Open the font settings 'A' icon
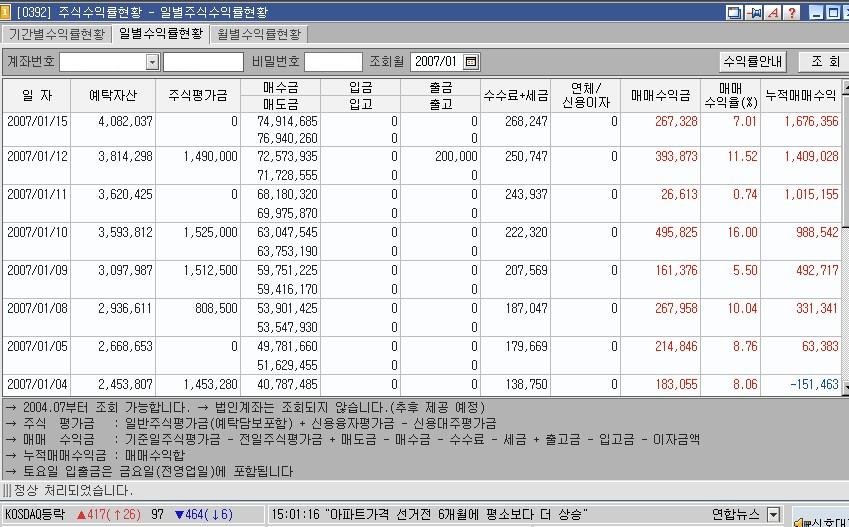Screen dimensions: 849x527 (x=773, y=12)
